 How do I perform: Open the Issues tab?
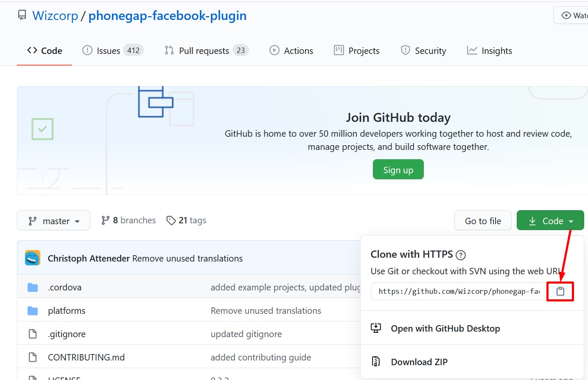pos(113,51)
